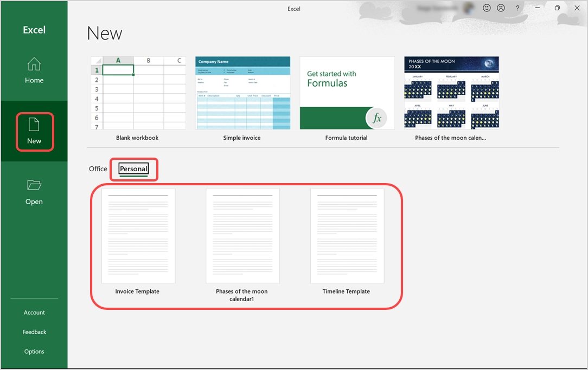The width and height of the screenshot is (588, 370).
Task: Select the New document sidebar icon
Action: coord(34,132)
